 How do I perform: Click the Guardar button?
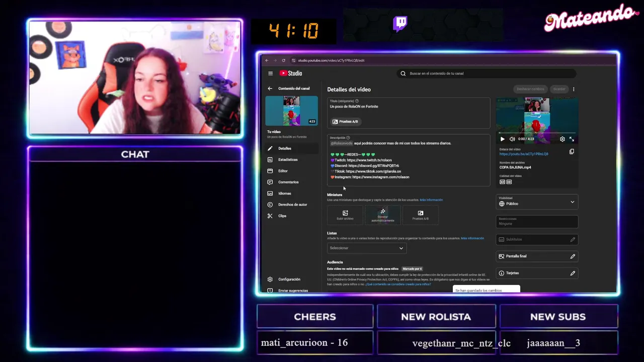[x=559, y=89]
